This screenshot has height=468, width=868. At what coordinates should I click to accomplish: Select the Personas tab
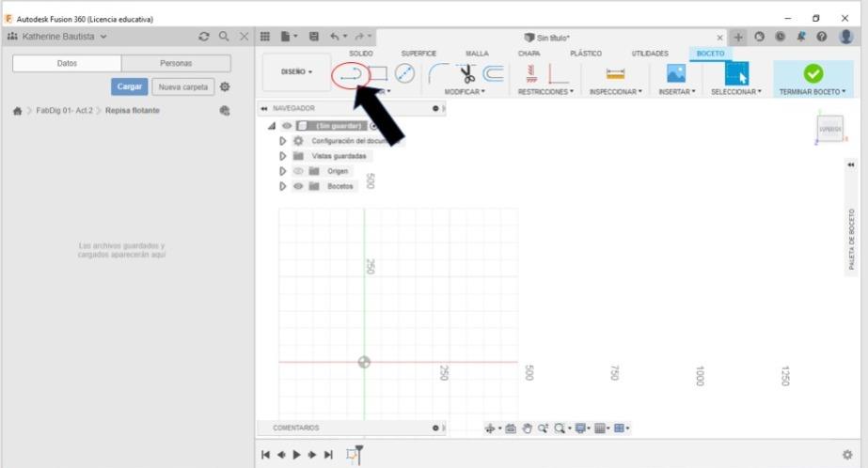point(176,64)
